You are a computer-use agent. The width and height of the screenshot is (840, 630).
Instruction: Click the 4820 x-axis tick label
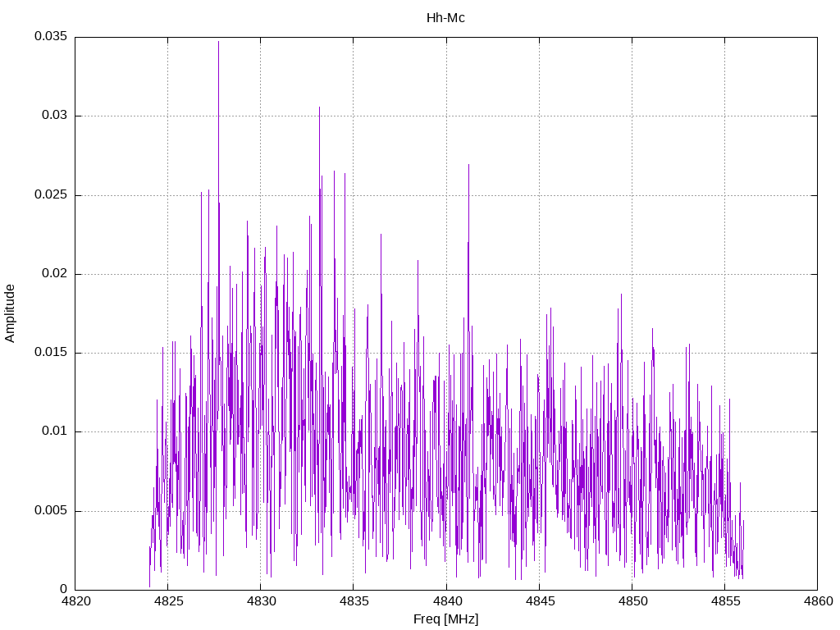click(x=75, y=601)
